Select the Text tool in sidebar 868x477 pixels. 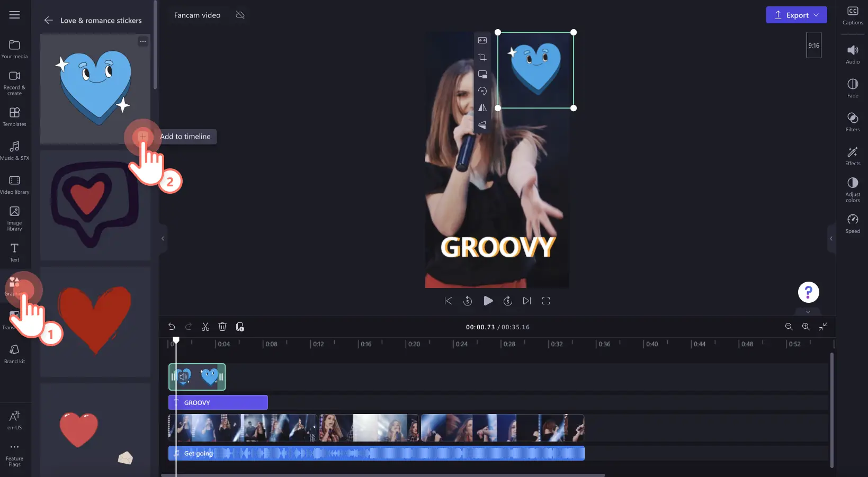(14, 253)
